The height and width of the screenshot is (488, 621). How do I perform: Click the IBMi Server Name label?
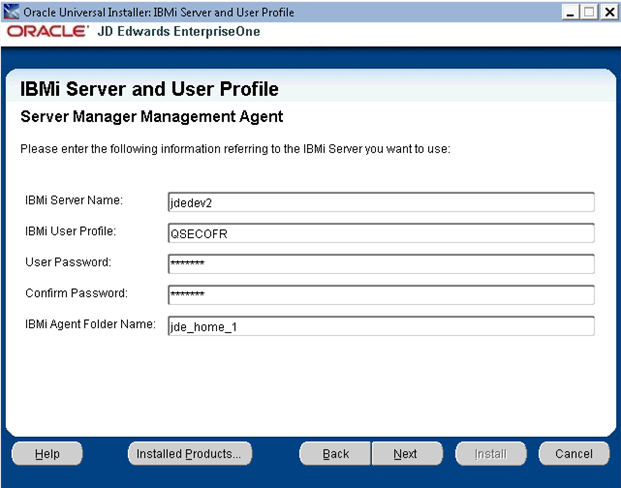73,201
